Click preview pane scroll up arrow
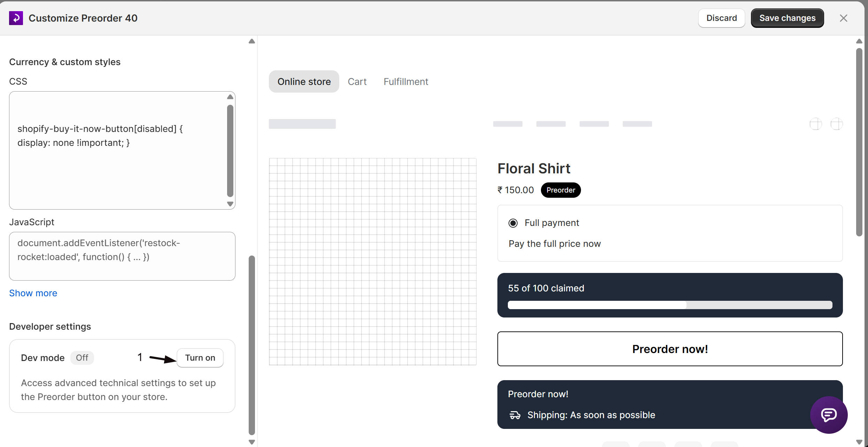Viewport: 868px width, 447px height. pyautogui.click(x=859, y=41)
